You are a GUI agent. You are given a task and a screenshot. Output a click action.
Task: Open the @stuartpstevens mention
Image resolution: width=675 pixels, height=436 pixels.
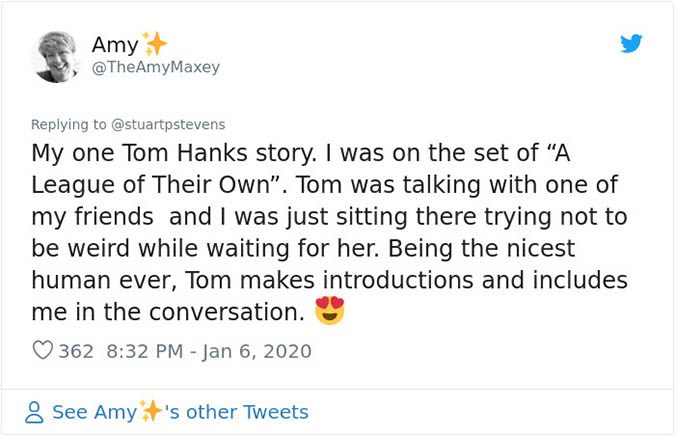[x=170, y=124]
